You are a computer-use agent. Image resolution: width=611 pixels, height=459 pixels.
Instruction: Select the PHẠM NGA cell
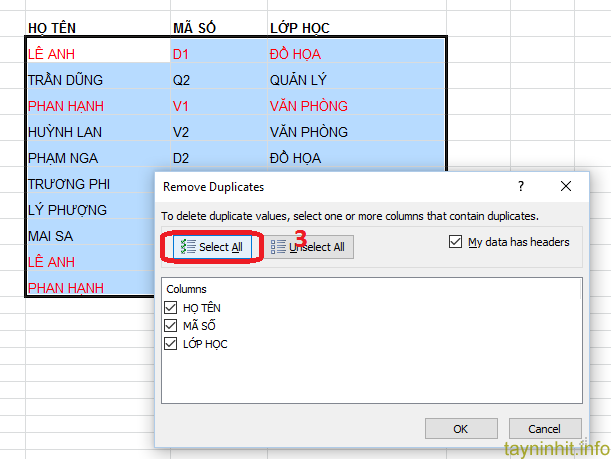click(63, 158)
